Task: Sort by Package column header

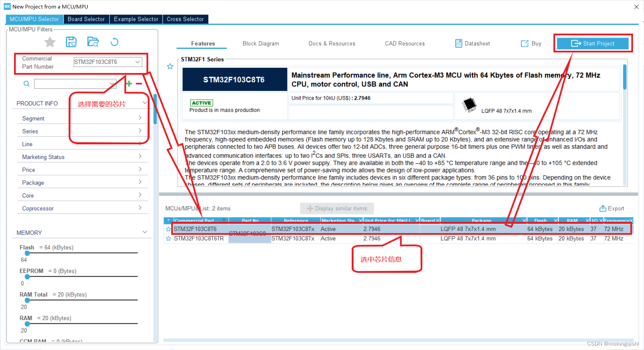Action: point(481,220)
